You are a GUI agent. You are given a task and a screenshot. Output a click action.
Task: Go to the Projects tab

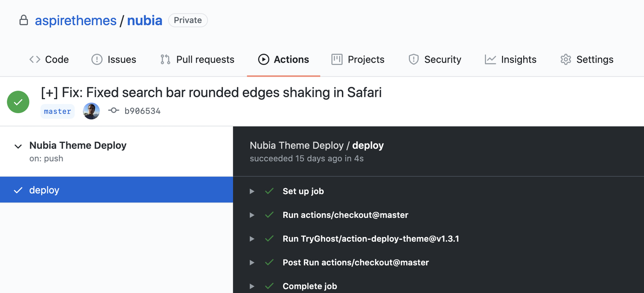(358, 60)
